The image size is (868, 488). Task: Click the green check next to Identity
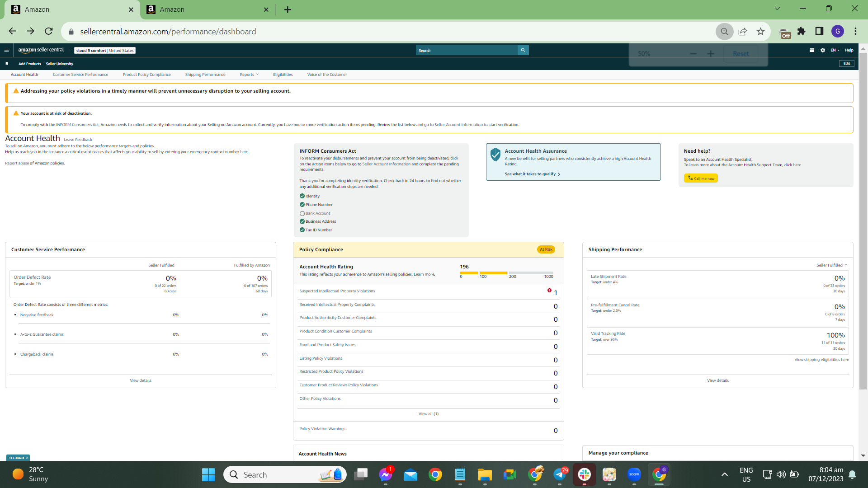pos(302,196)
